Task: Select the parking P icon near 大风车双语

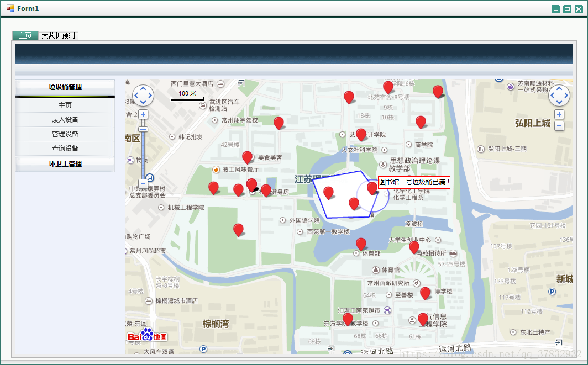Action: point(203,349)
